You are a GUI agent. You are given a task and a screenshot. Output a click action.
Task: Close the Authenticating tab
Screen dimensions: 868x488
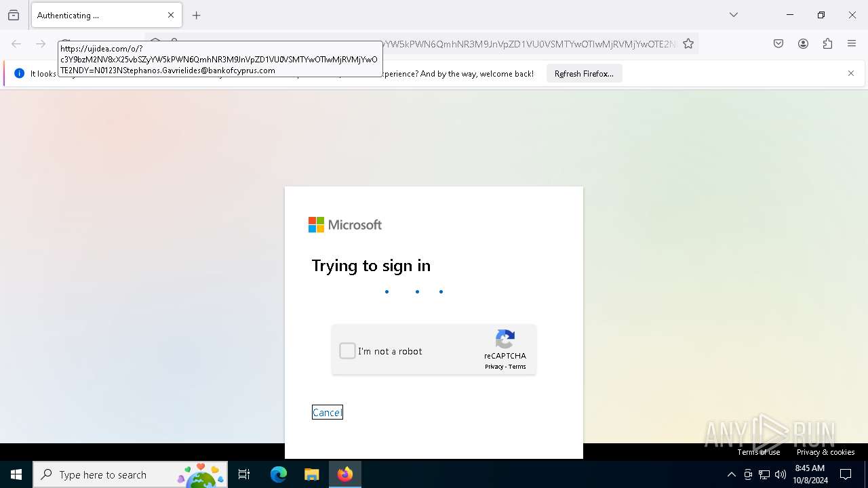coord(171,15)
